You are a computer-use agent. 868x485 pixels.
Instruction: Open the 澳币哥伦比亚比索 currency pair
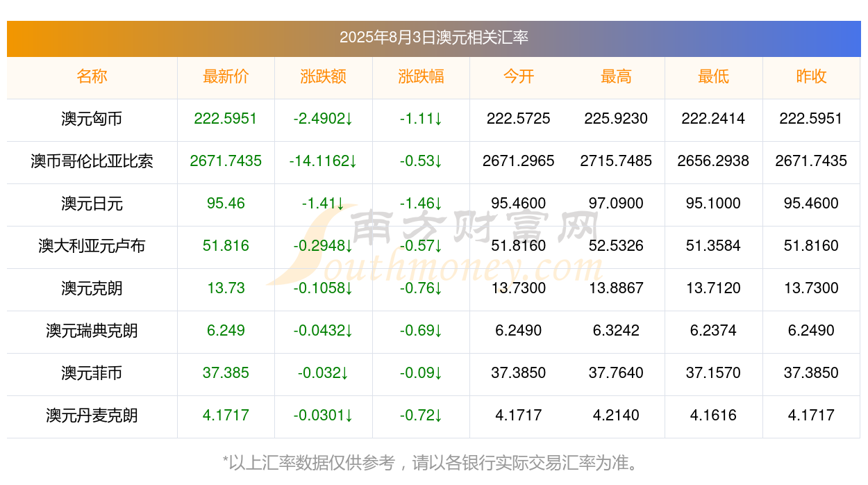92,161
